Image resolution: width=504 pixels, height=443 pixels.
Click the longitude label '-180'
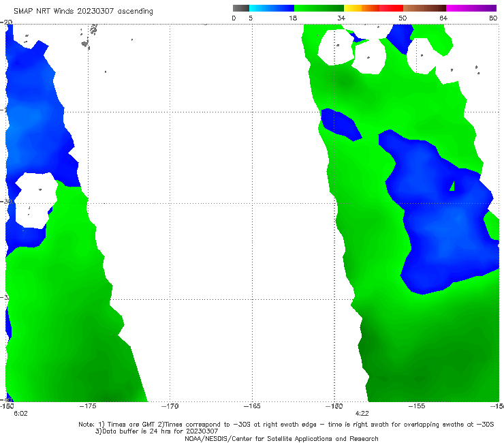(7, 406)
